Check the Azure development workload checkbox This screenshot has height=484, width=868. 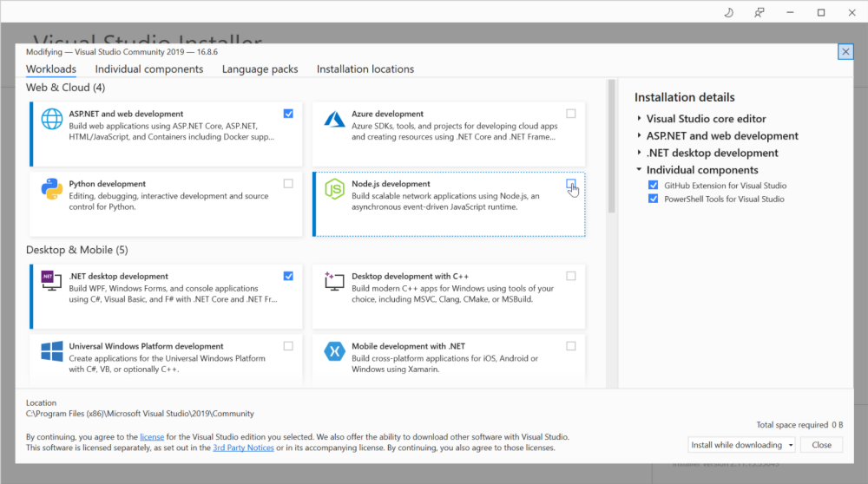coord(571,114)
